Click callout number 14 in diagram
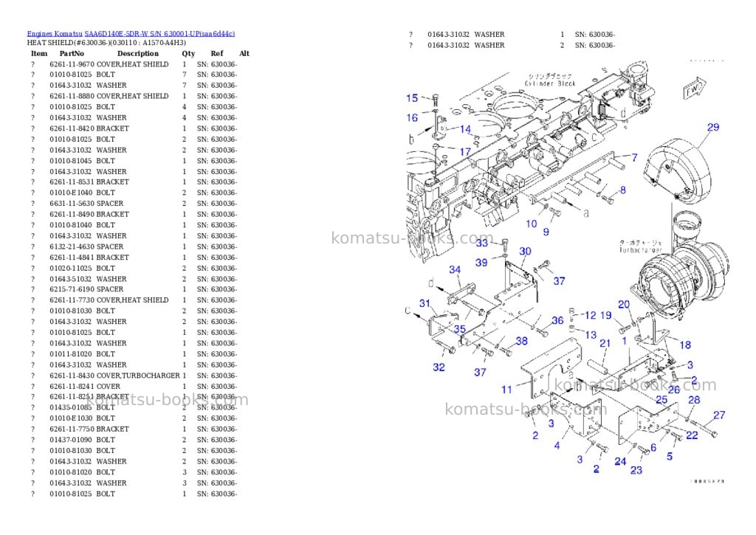 [x=465, y=128]
